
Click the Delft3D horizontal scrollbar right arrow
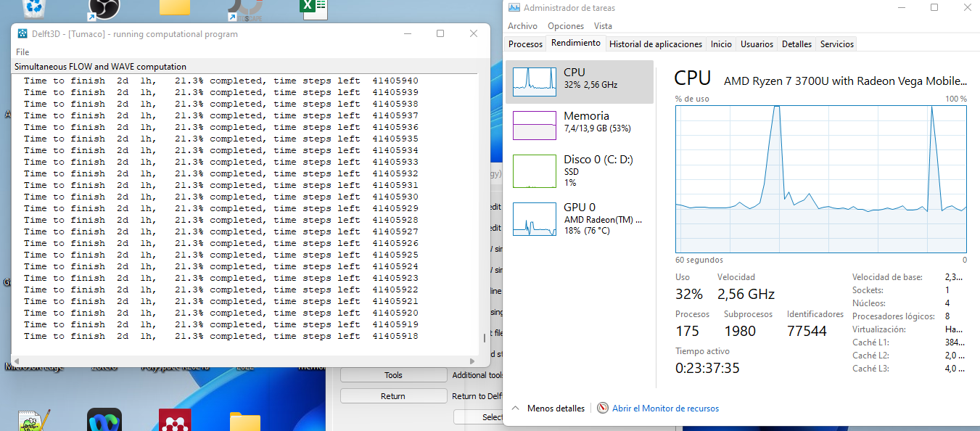click(x=474, y=361)
